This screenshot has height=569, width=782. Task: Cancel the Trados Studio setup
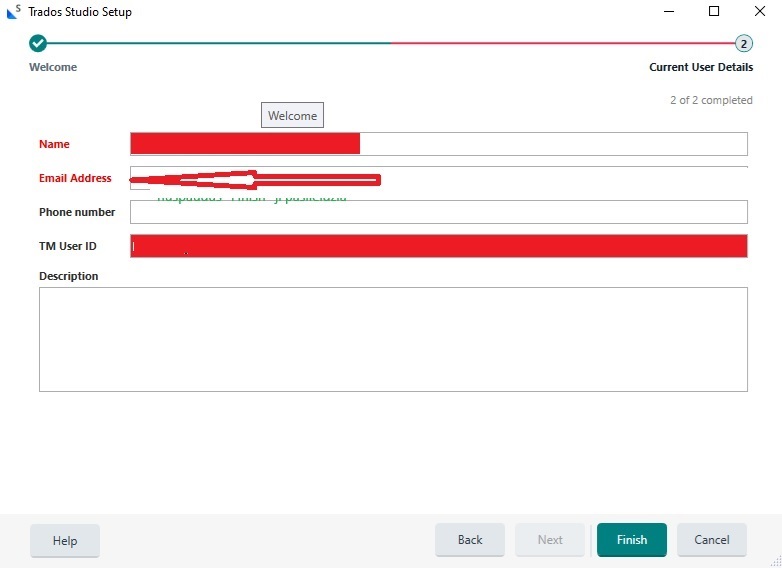(712, 540)
